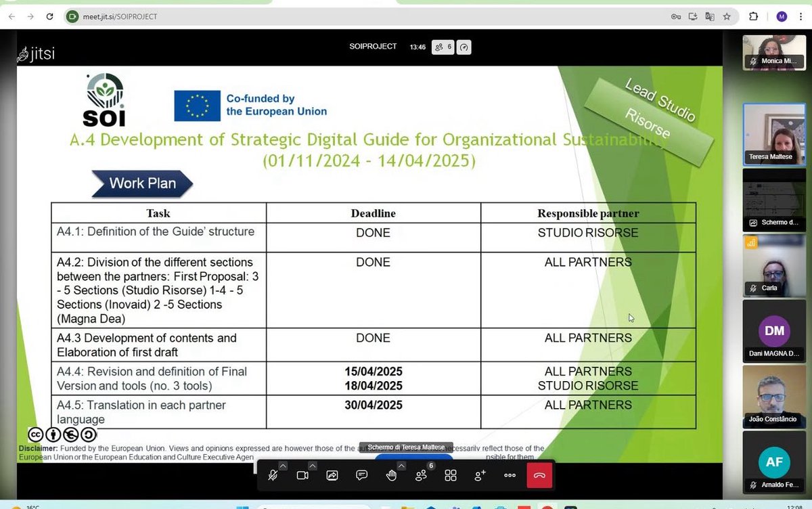The image size is (812, 509).
Task: Open Chrome three-dot menu
Action: click(x=800, y=16)
